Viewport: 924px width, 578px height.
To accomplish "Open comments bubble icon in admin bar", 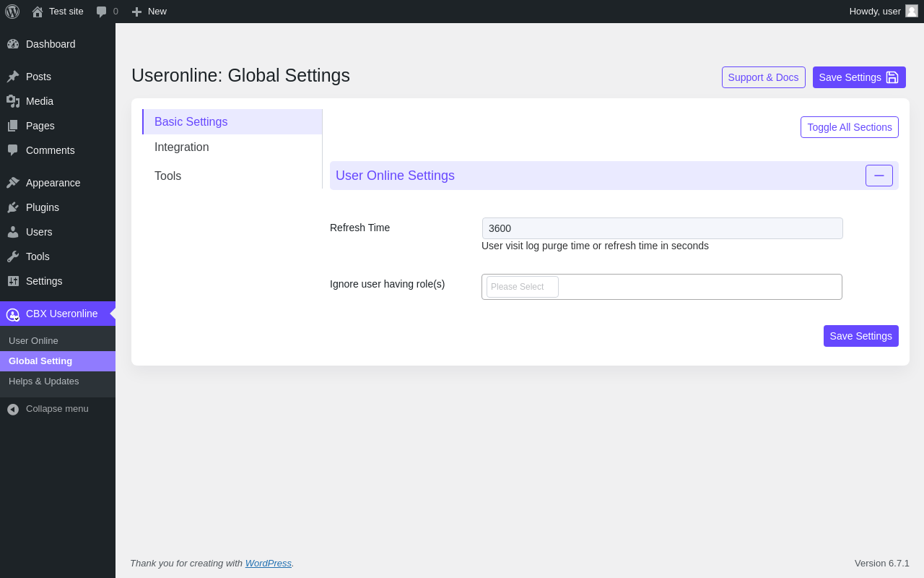I will [x=102, y=12].
